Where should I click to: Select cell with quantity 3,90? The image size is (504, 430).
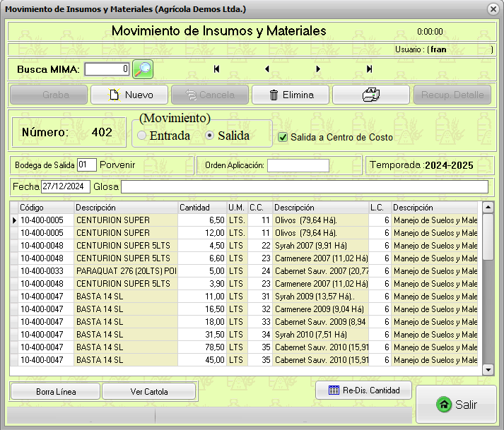(202, 284)
